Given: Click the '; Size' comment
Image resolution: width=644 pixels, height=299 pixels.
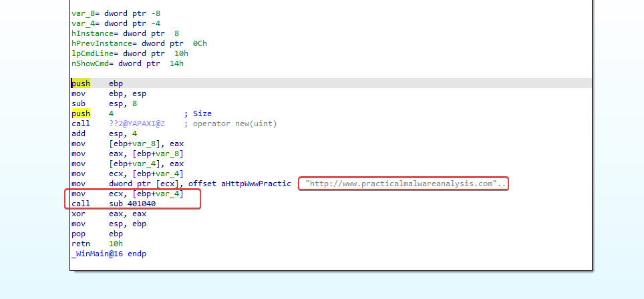Looking at the screenshot, I should pos(198,113).
